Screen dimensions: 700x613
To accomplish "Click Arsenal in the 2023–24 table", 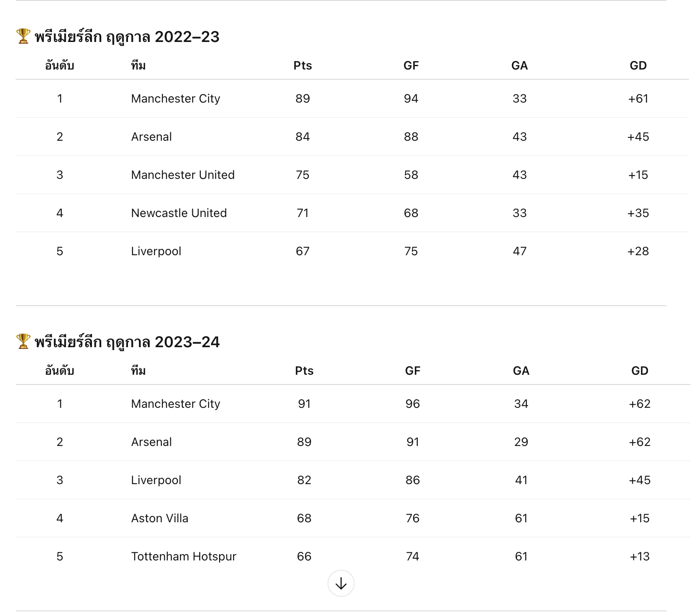I will 151,442.
